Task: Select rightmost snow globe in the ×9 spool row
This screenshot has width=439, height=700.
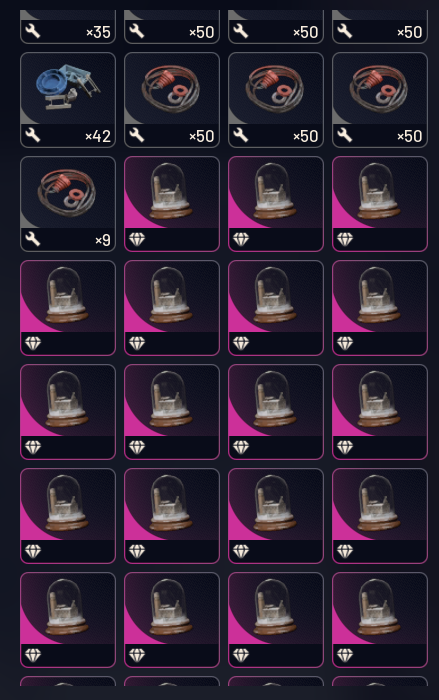Action: click(x=380, y=204)
